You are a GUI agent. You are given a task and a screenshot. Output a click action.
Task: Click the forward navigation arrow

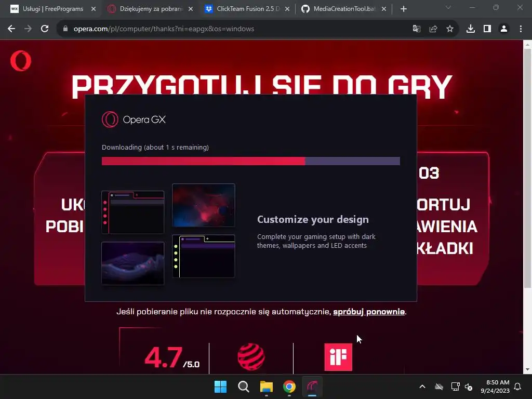tap(28, 29)
